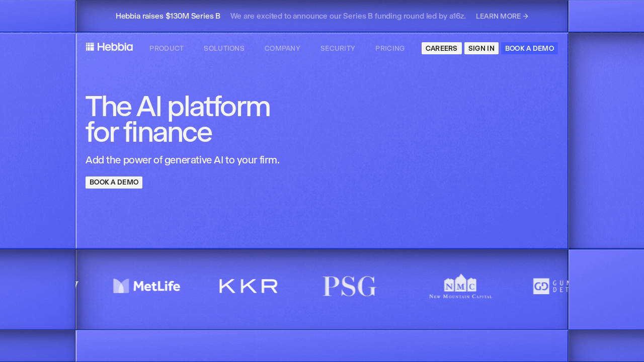Click the KKR logo
Screen dimensions: 644x362
(249, 286)
